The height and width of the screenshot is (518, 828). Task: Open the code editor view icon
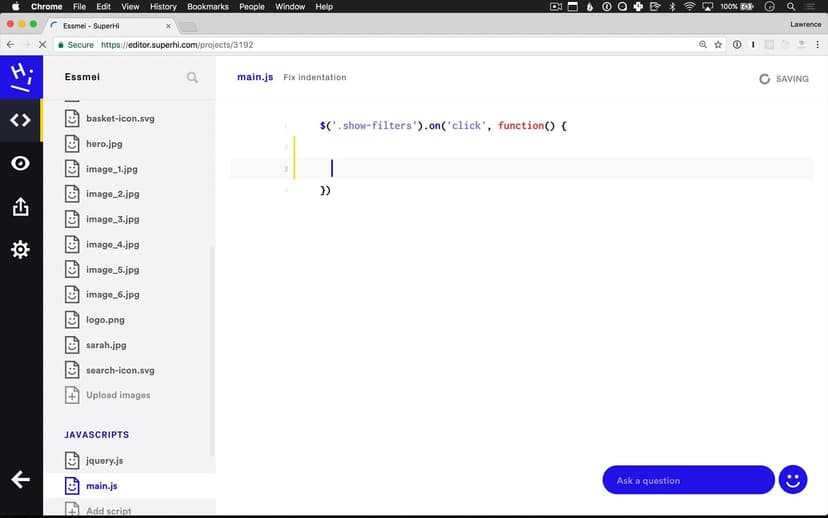20,120
